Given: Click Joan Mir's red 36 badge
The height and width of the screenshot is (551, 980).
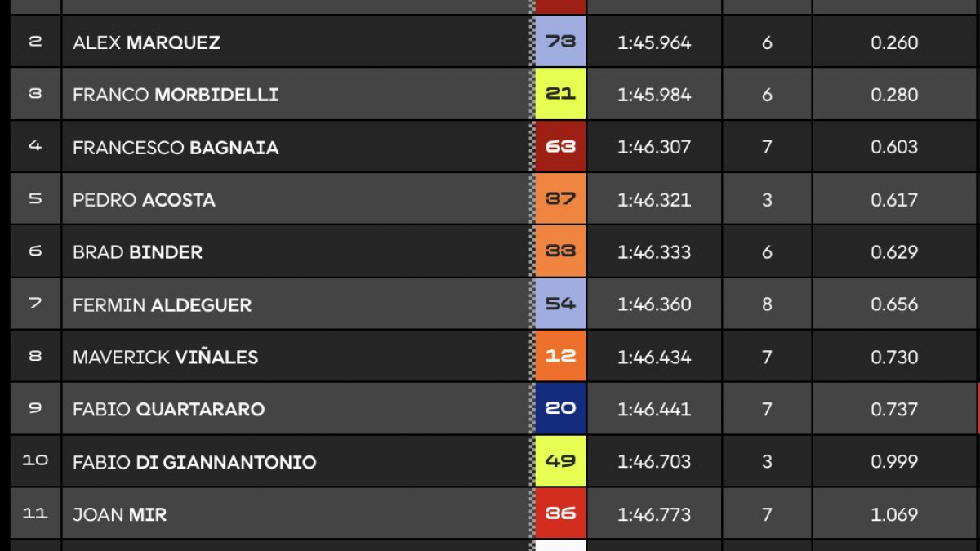Looking at the screenshot, I should point(560,513).
